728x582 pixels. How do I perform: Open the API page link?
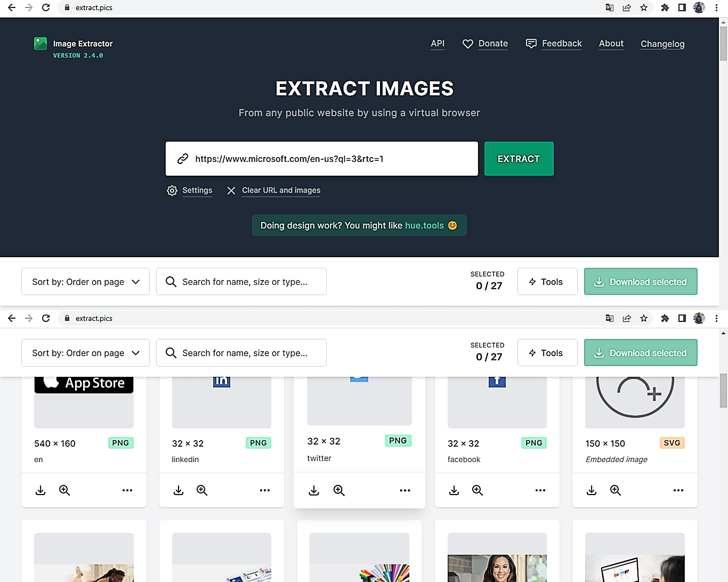coord(438,44)
